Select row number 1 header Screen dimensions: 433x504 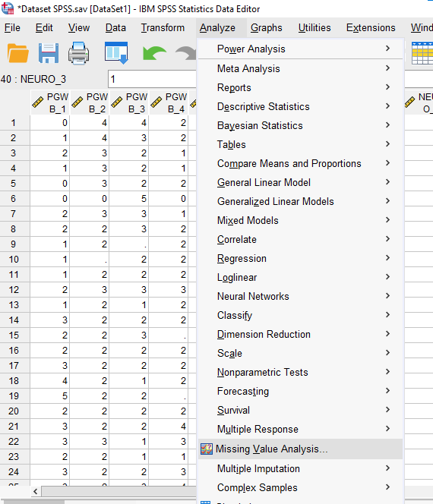coord(14,123)
